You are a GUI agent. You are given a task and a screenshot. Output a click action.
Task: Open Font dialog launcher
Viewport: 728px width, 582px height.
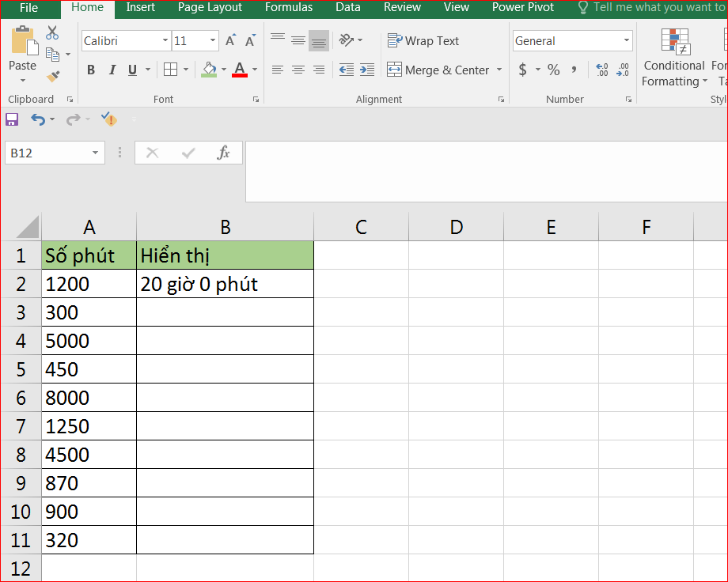(x=256, y=100)
